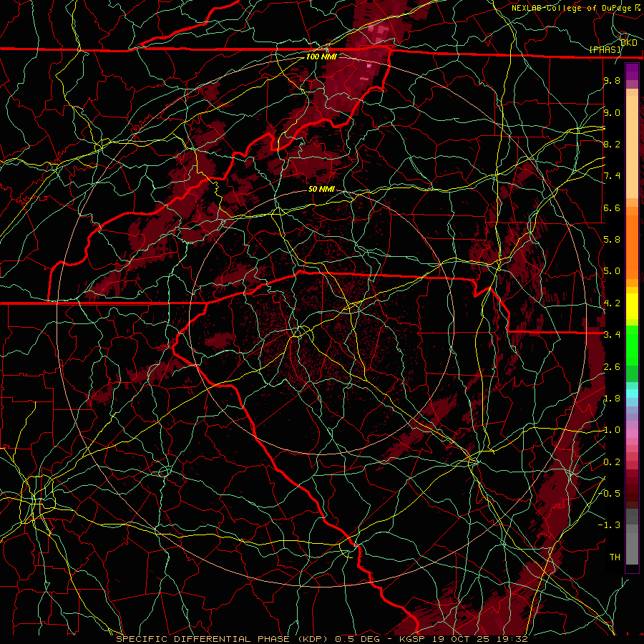The width and height of the screenshot is (644, 644).
Task: Select the bright green band of color bar
Action: [632, 346]
